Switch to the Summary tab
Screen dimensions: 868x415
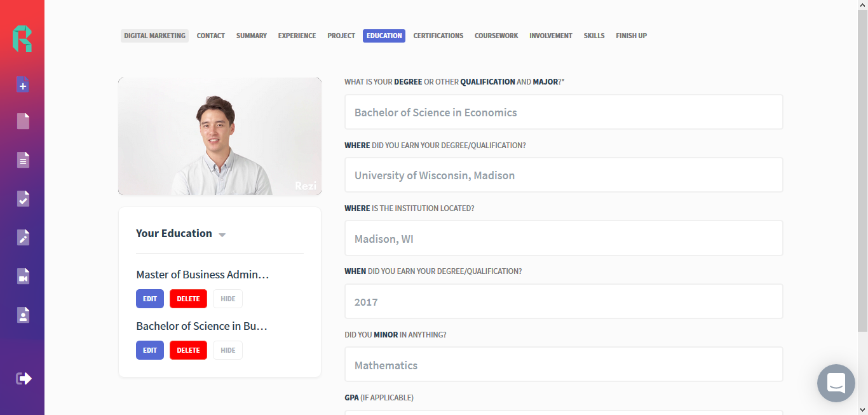(x=252, y=36)
